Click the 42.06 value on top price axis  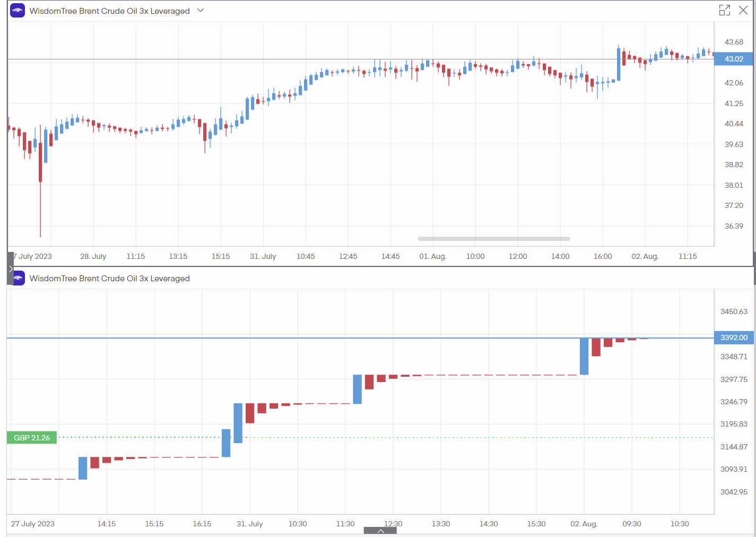pyautogui.click(x=734, y=83)
